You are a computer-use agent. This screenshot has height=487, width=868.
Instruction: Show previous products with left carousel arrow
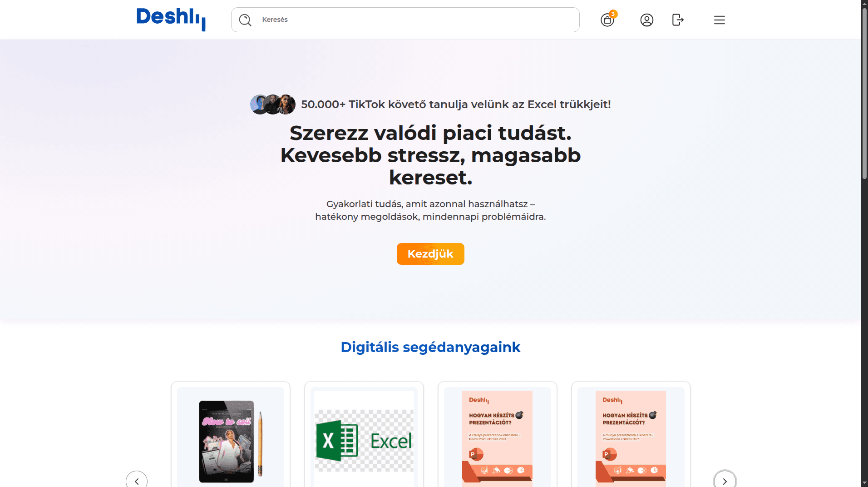point(137,481)
